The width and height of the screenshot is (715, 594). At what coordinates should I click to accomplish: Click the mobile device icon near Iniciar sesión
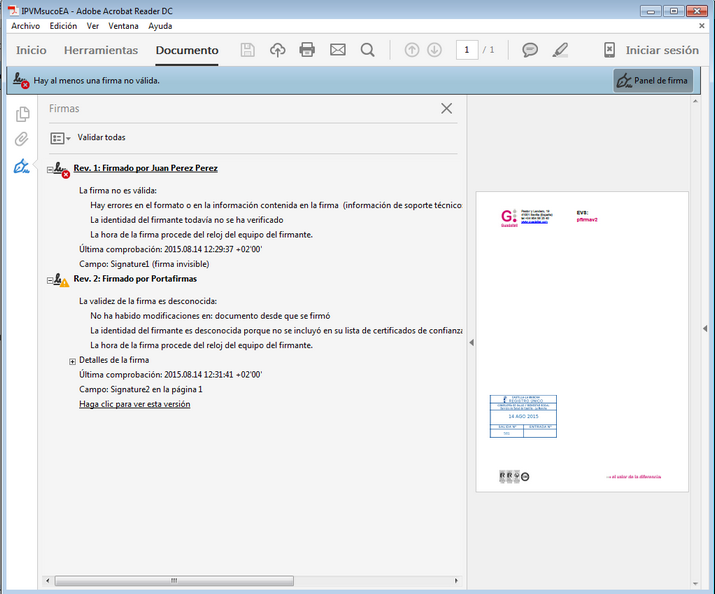609,50
